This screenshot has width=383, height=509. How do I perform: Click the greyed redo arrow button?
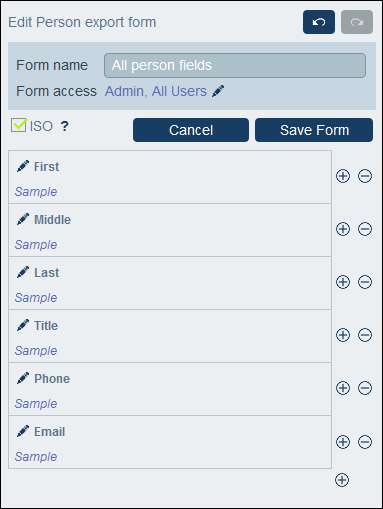(357, 22)
